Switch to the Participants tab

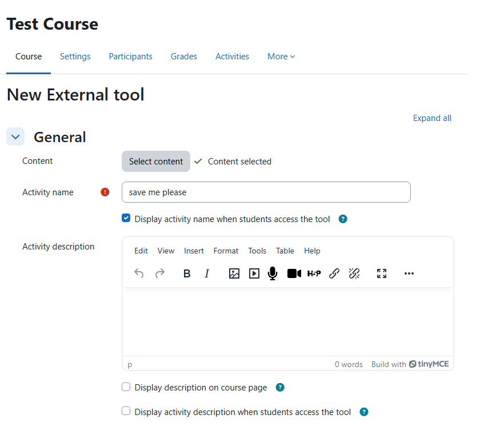click(130, 57)
